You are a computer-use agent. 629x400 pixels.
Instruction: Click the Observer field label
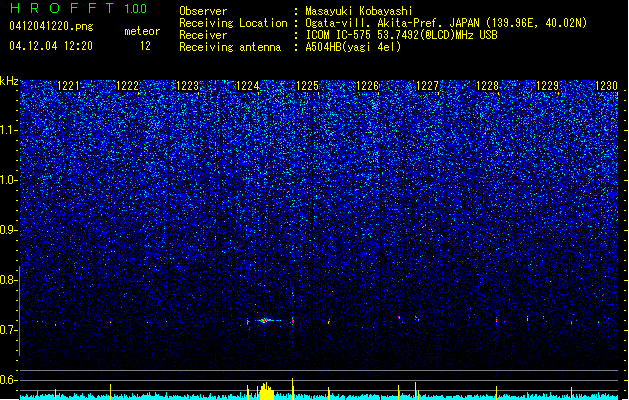tap(203, 11)
